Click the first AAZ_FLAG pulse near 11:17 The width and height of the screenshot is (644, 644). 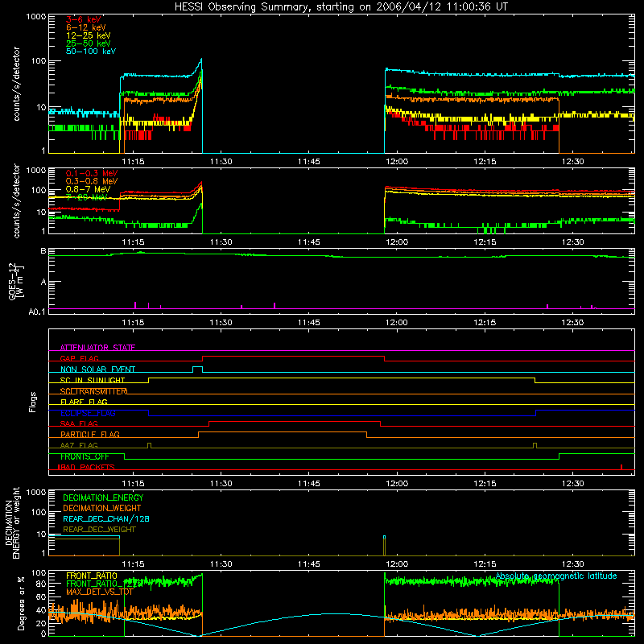point(149,445)
